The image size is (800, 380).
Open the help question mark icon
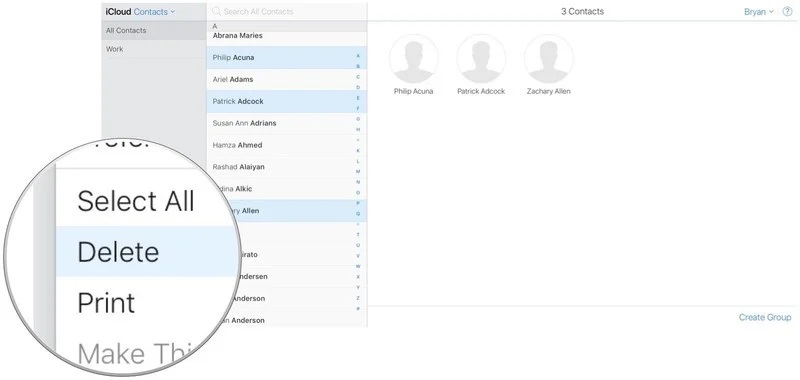pyautogui.click(x=787, y=11)
